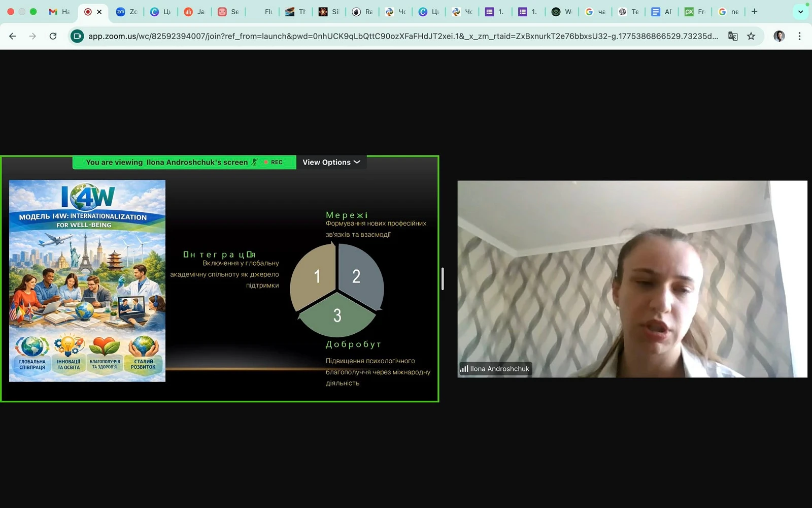Image resolution: width=812 pixels, height=508 pixels.
Task: Go back to the previous page
Action: tap(13, 36)
